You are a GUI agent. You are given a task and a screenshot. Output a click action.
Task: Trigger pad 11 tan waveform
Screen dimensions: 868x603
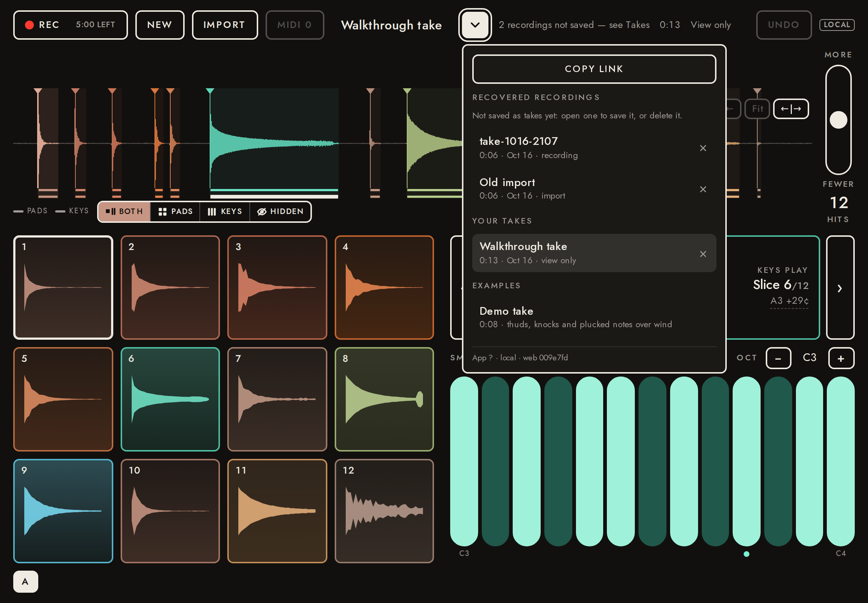tap(277, 511)
